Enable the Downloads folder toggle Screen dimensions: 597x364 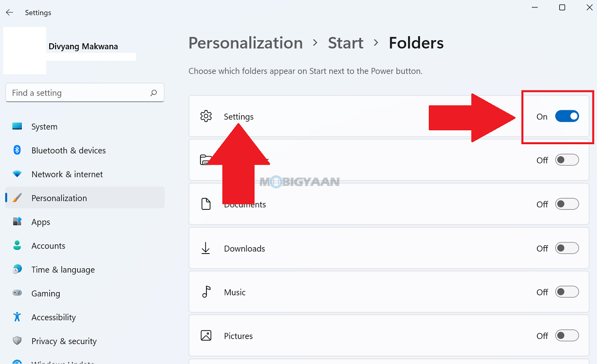pyautogui.click(x=567, y=248)
